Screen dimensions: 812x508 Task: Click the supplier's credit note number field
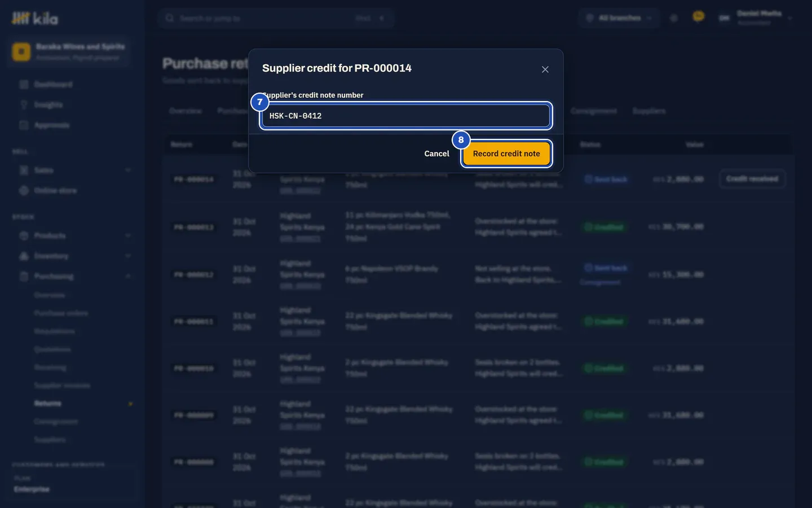pyautogui.click(x=406, y=116)
